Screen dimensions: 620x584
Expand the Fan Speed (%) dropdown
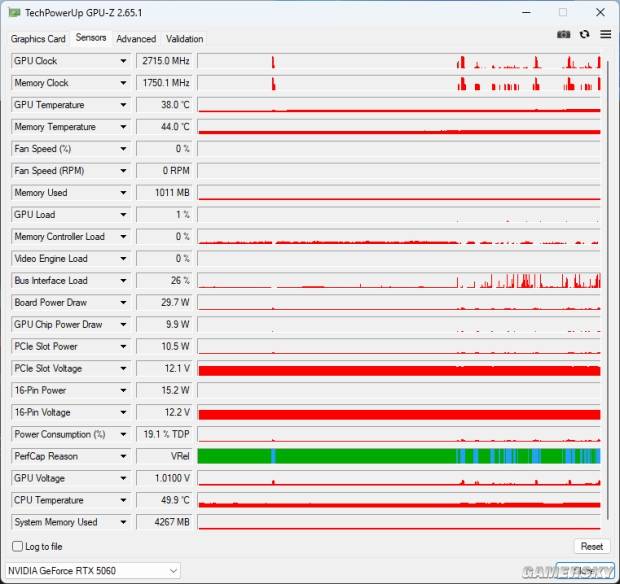[x=123, y=149]
